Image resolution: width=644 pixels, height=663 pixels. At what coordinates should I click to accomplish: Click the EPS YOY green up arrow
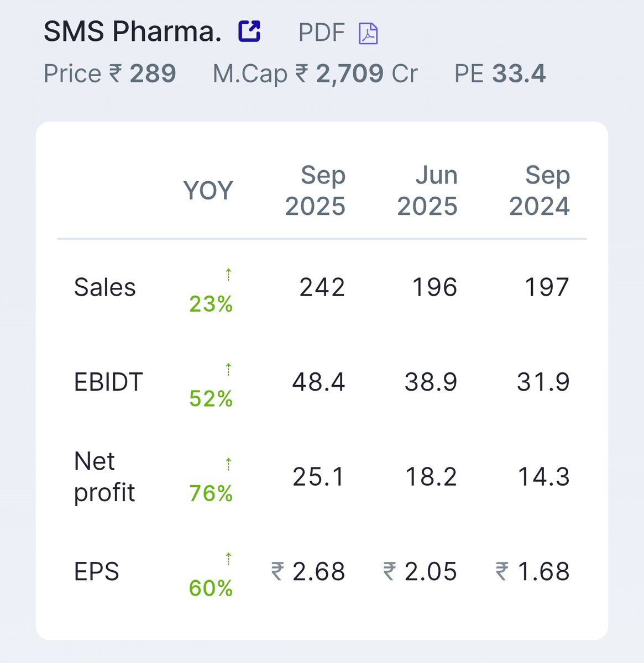click(228, 559)
